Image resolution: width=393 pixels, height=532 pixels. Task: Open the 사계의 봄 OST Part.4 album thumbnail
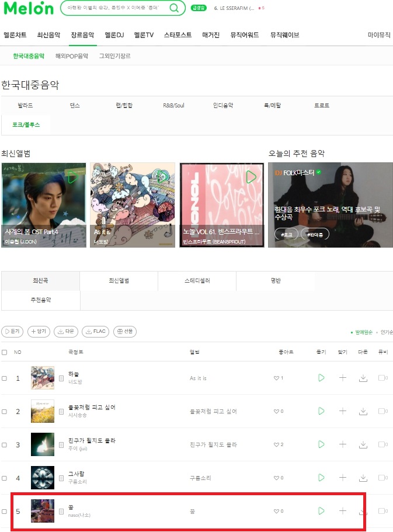click(x=44, y=205)
